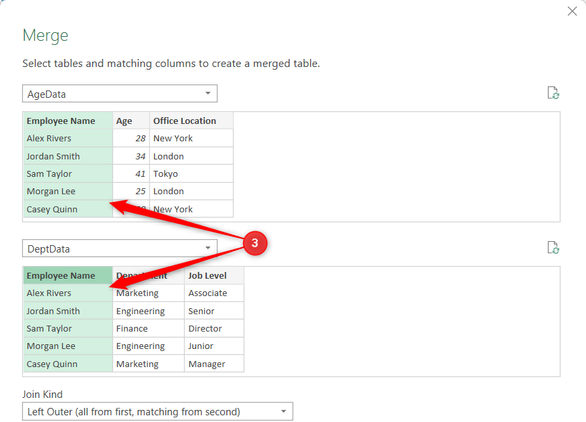This screenshot has width=586, height=422.
Task: Click Jordan Smith in the DeptData table
Action: [x=68, y=311]
